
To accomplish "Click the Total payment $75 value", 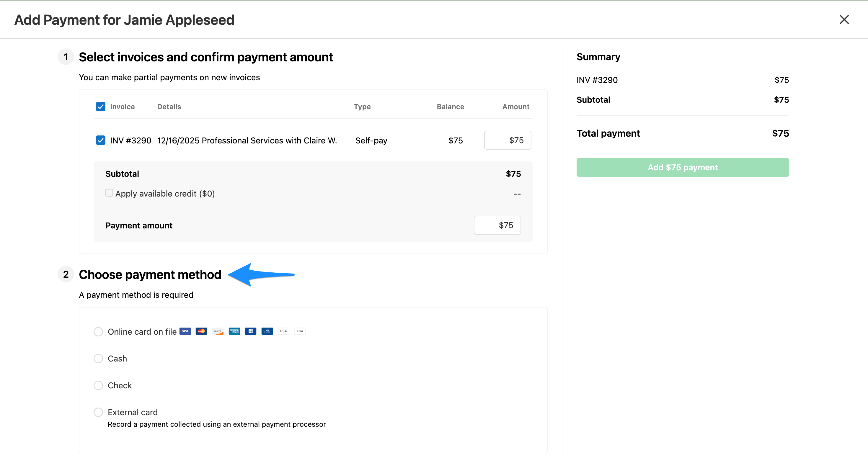I will point(780,133).
